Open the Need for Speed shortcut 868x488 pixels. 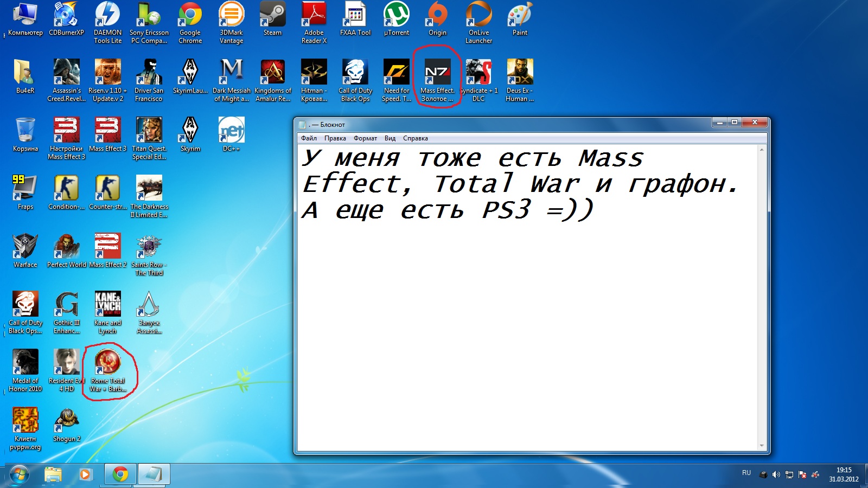click(396, 80)
